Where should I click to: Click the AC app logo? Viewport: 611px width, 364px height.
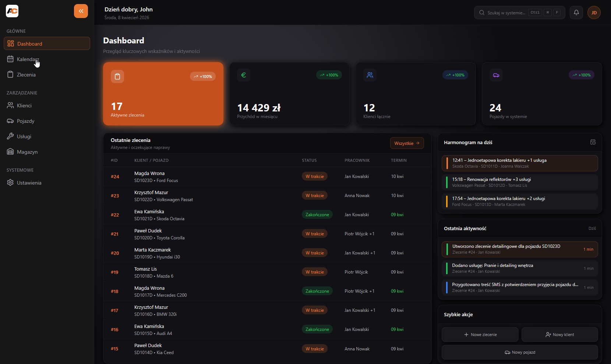pos(12,11)
